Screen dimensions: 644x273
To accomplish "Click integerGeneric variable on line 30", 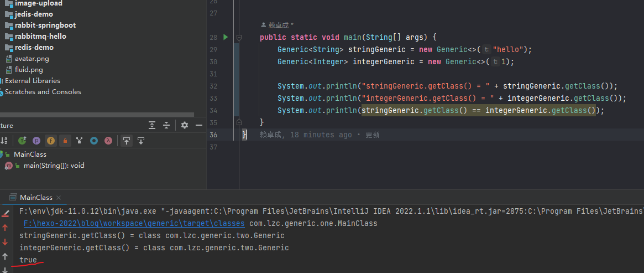I will coord(383,61).
